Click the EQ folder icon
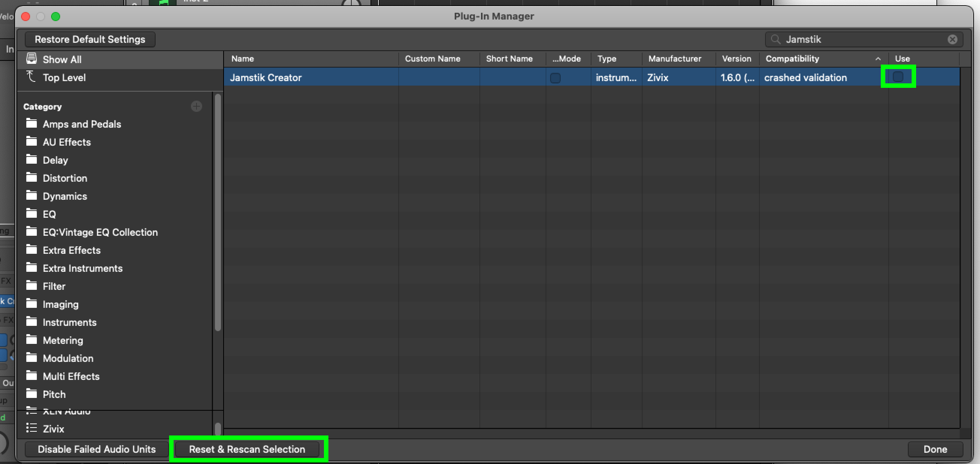This screenshot has width=980, height=464. click(31, 214)
